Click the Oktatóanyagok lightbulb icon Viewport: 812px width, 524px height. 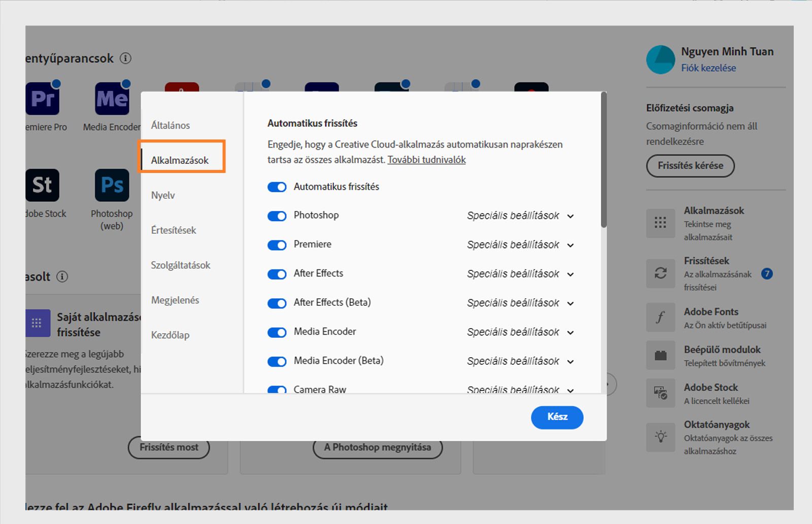(660, 437)
